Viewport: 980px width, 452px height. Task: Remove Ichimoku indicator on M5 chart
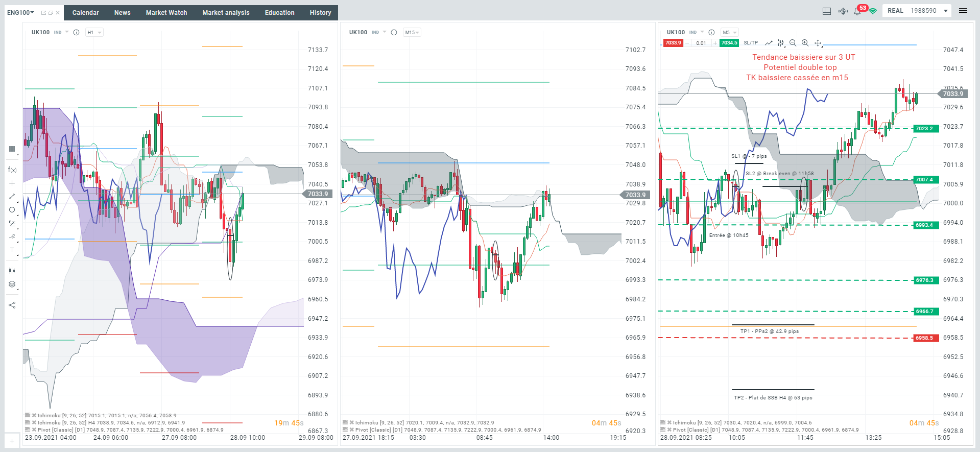670,423
